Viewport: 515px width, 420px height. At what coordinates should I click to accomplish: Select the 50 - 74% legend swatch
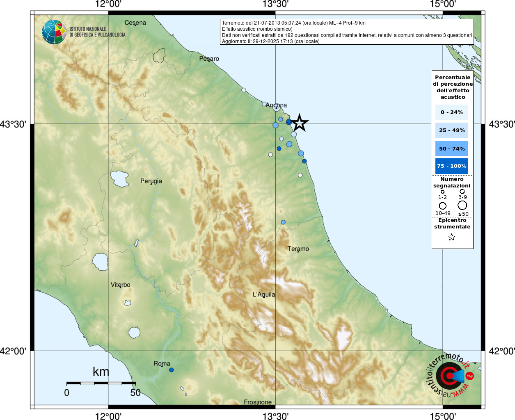click(452, 148)
